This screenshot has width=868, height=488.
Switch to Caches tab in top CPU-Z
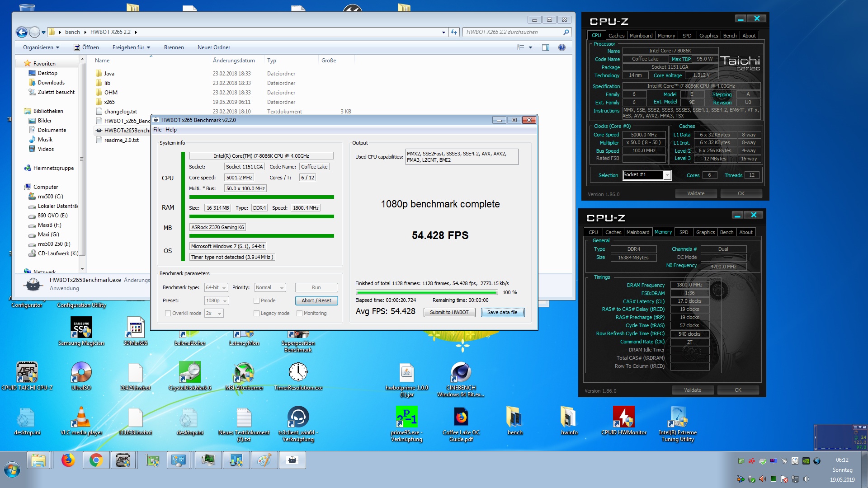(x=616, y=36)
